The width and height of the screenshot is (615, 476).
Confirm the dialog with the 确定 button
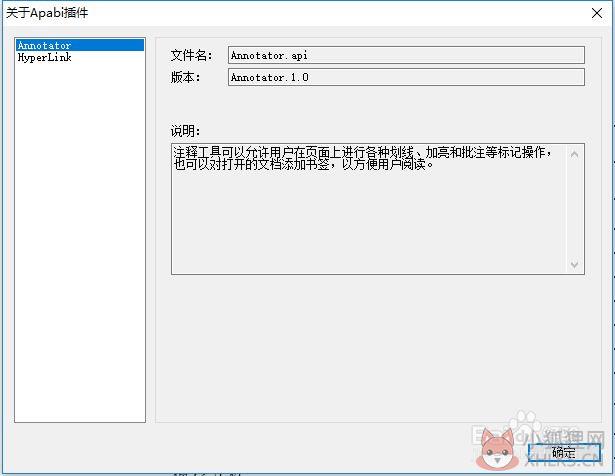tap(564, 452)
